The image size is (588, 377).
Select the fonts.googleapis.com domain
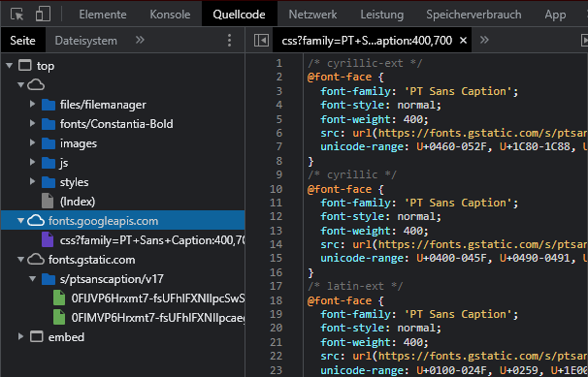click(103, 221)
